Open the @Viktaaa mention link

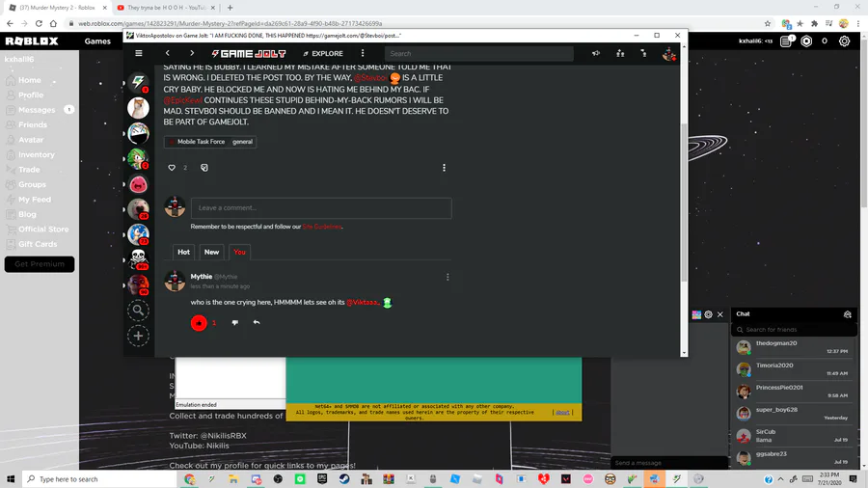363,303
